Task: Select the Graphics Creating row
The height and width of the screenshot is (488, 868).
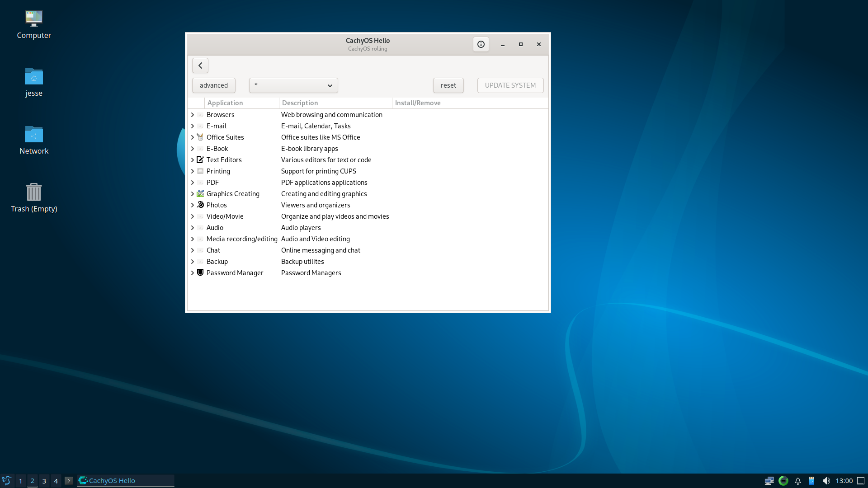Action: pyautogui.click(x=368, y=194)
